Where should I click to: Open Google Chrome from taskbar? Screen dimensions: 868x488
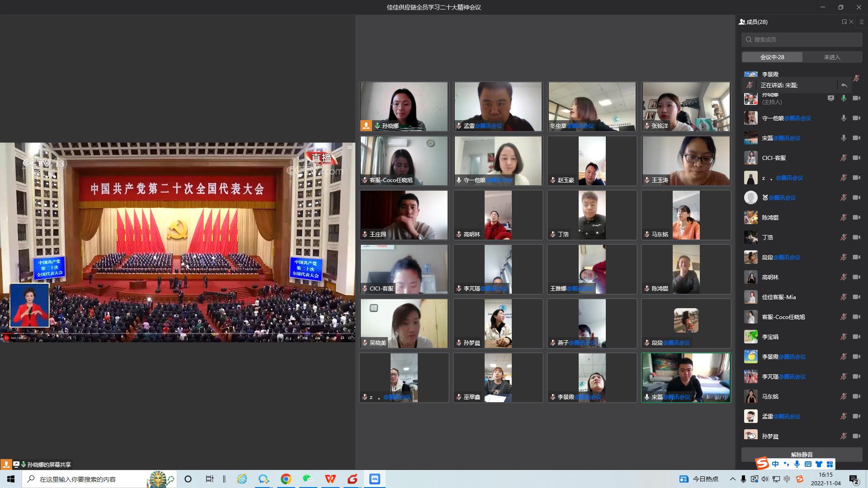[x=286, y=479]
